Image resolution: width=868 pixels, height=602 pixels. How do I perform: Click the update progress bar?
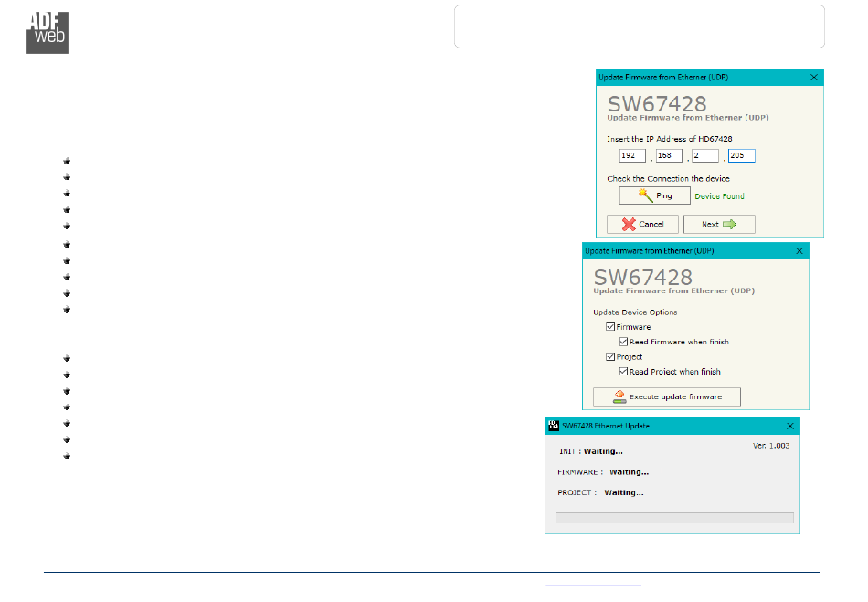[674, 518]
